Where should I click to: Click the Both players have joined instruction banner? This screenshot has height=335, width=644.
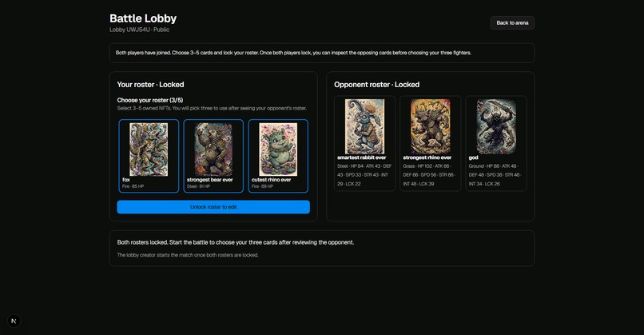pyautogui.click(x=322, y=53)
